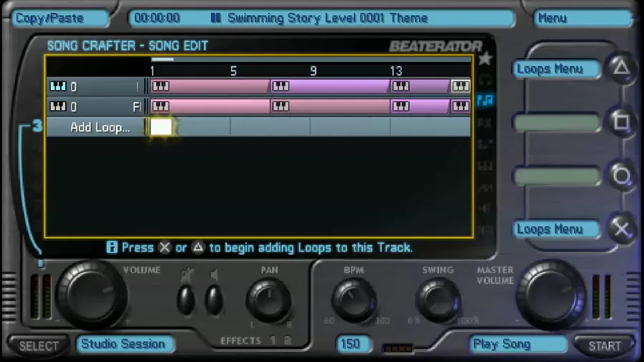Viewport: 644px width, 362px height.
Task: Click the circle controller button
Action: click(621, 176)
